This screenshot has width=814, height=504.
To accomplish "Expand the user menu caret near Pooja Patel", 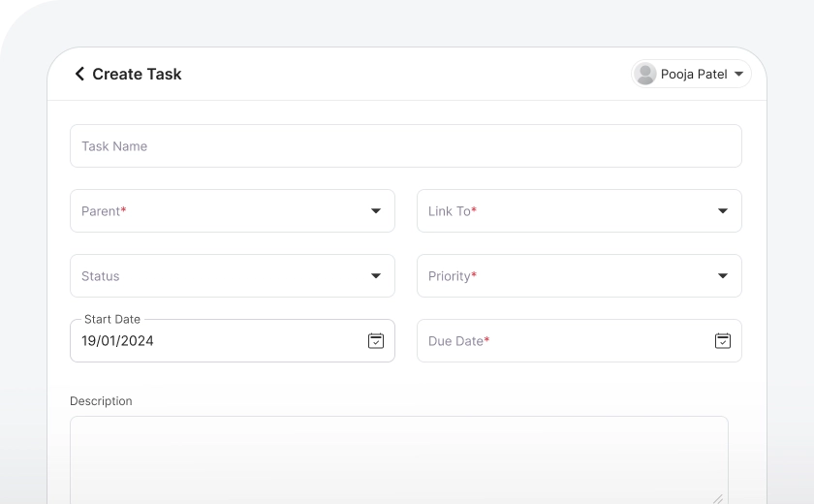I will [x=738, y=74].
